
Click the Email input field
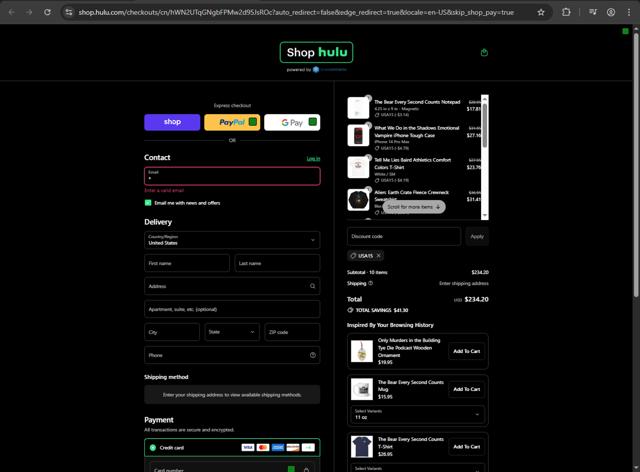[x=232, y=176]
